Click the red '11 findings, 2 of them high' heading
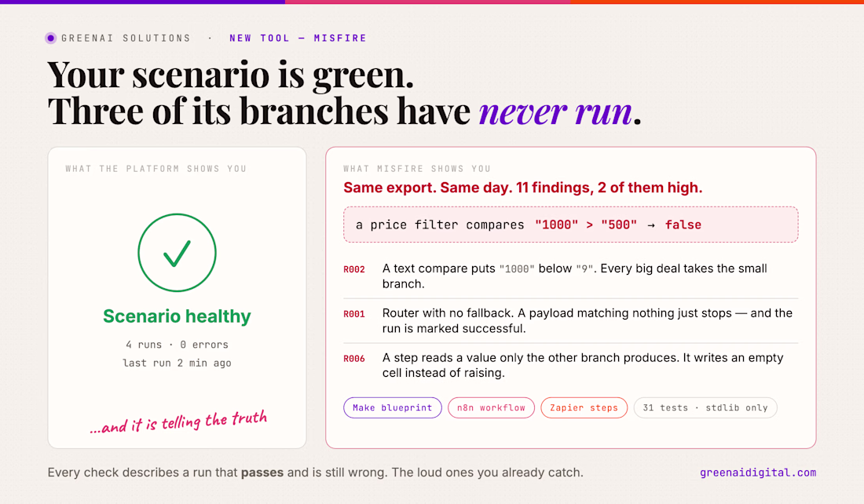Viewport: 864px width, 504px height. point(523,188)
